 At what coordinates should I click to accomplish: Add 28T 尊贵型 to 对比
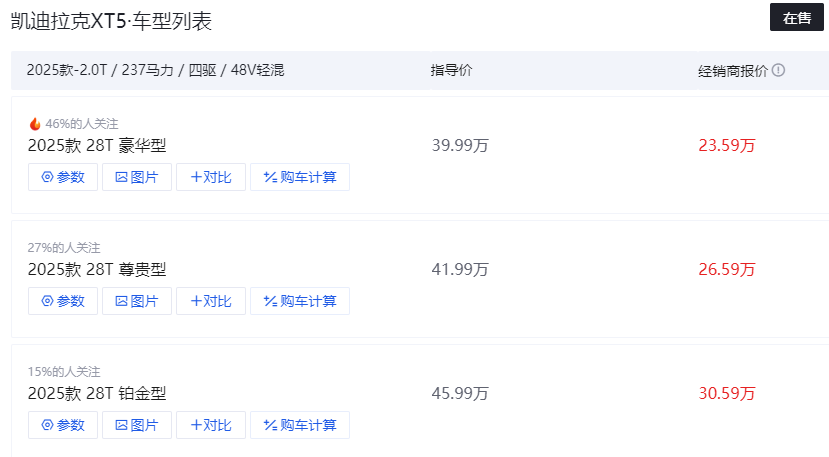(x=211, y=301)
